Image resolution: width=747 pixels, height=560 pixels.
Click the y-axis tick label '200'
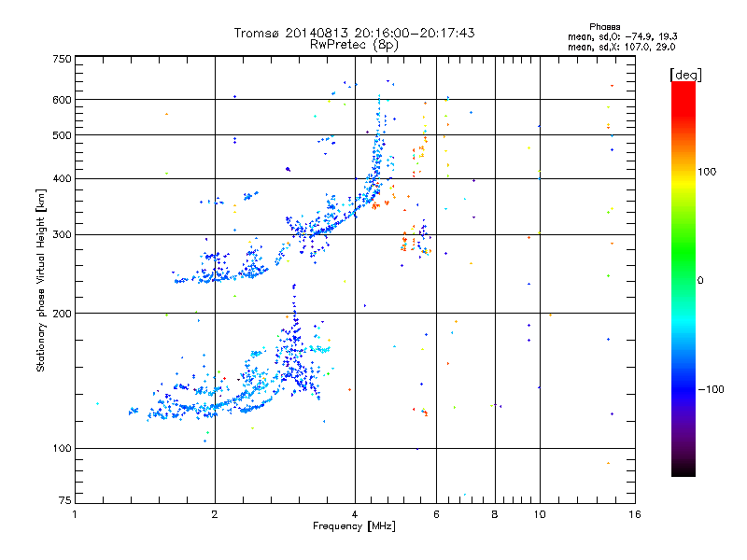click(62, 314)
